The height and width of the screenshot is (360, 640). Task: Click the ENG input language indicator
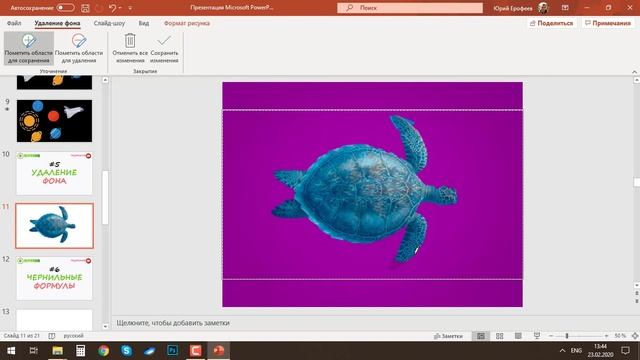point(576,351)
